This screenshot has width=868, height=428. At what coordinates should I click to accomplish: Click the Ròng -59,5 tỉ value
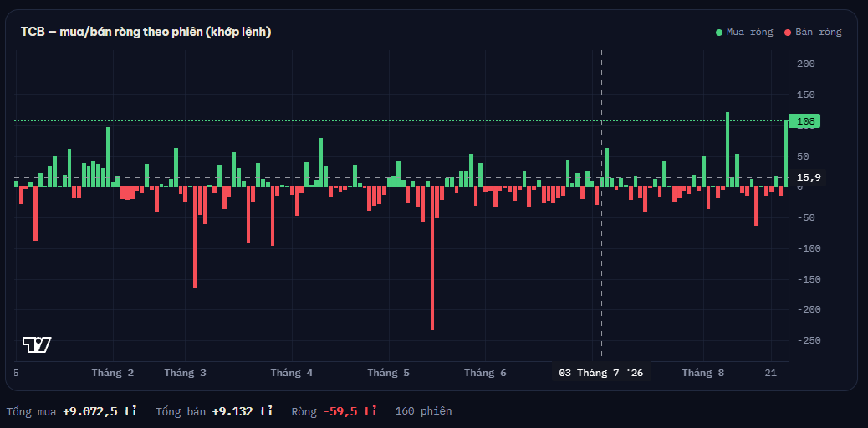[x=350, y=410]
